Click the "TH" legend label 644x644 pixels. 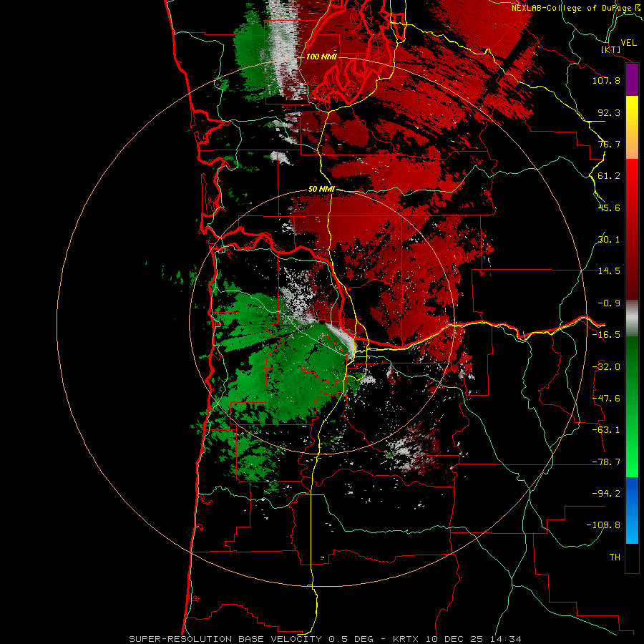click(615, 557)
